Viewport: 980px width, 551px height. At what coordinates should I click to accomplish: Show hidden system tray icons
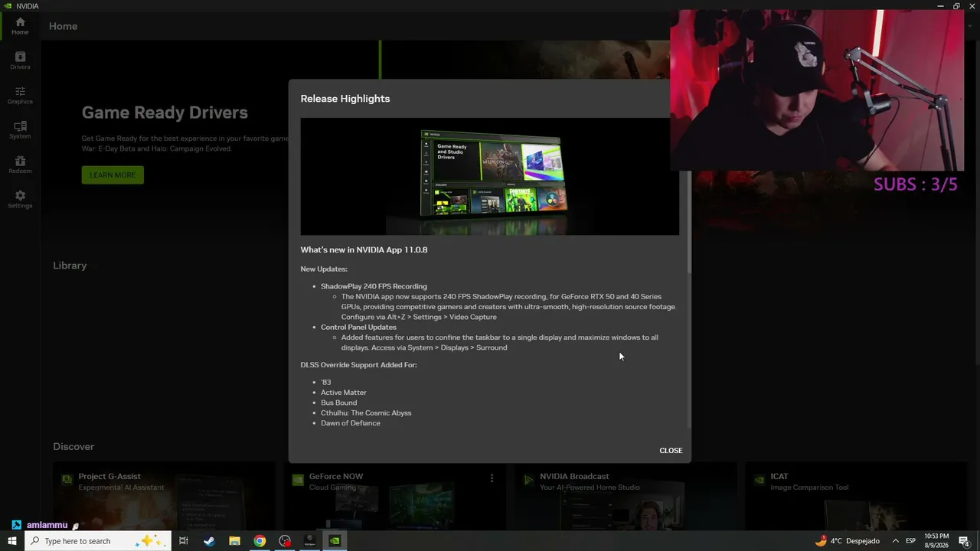coord(895,541)
